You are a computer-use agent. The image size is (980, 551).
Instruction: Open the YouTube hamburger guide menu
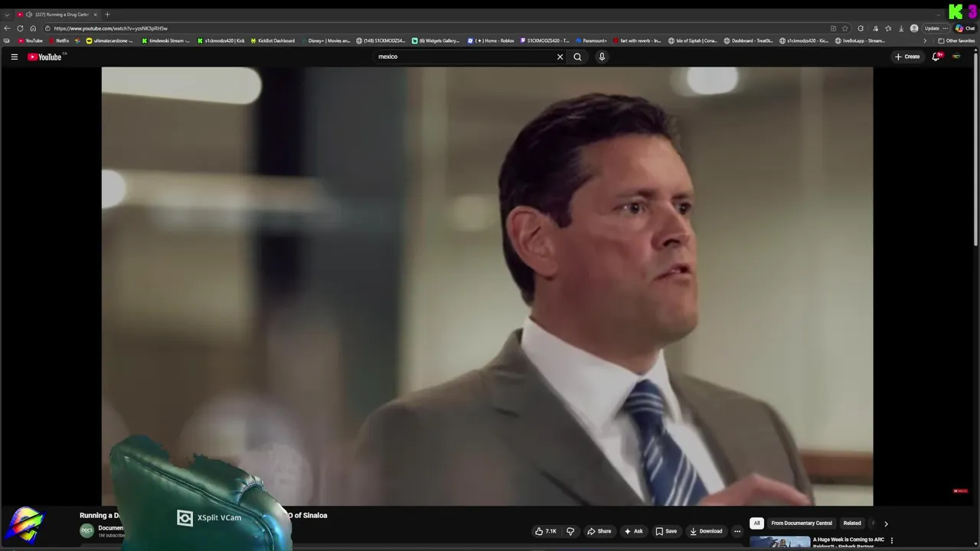(14, 57)
